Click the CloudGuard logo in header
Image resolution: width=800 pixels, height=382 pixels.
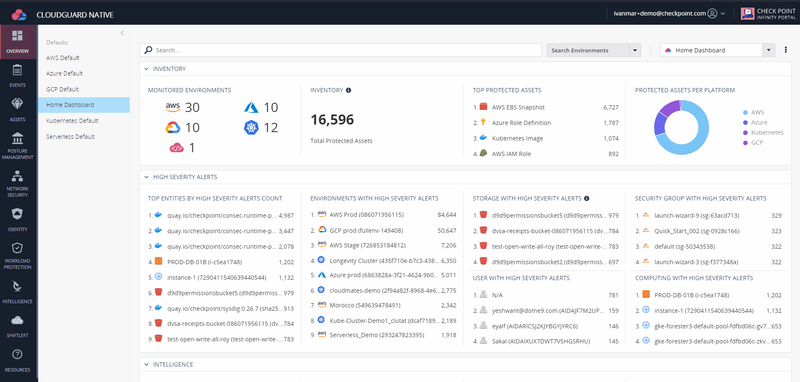pos(19,14)
